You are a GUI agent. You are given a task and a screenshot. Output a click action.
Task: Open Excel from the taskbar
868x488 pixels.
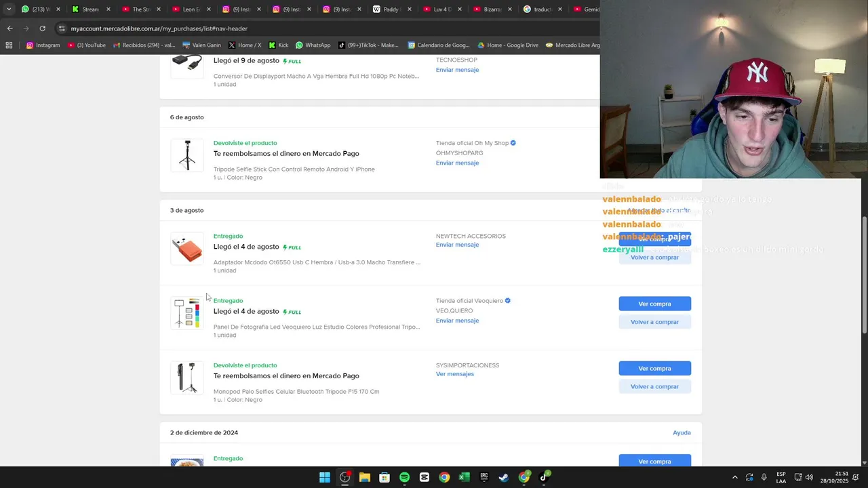tap(464, 477)
